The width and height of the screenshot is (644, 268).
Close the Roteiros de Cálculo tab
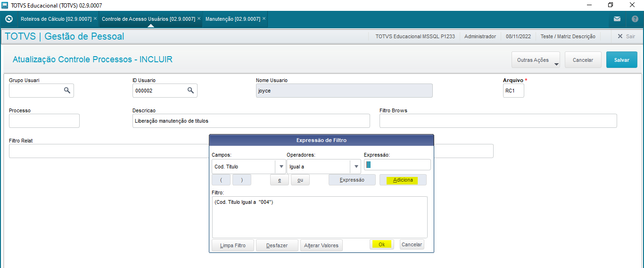pos(95,19)
